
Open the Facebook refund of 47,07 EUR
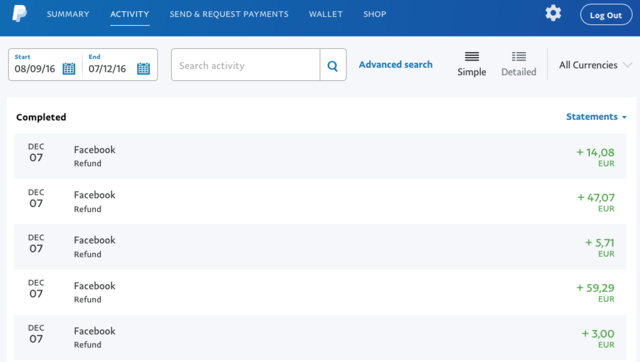coord(320,202)
